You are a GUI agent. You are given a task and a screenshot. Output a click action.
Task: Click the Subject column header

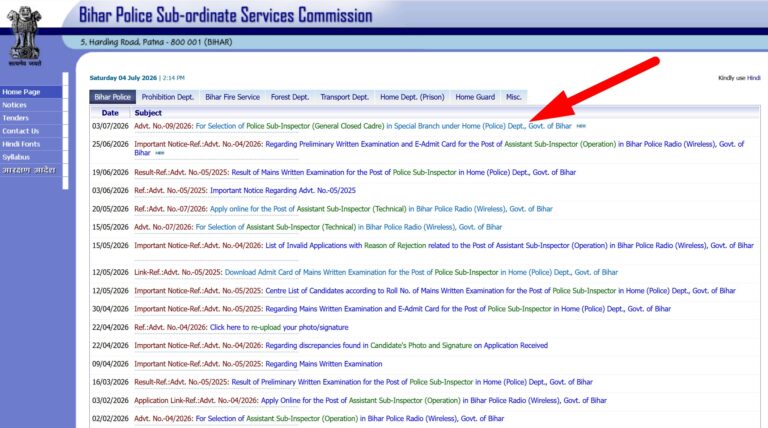click(x=148, y=113)
